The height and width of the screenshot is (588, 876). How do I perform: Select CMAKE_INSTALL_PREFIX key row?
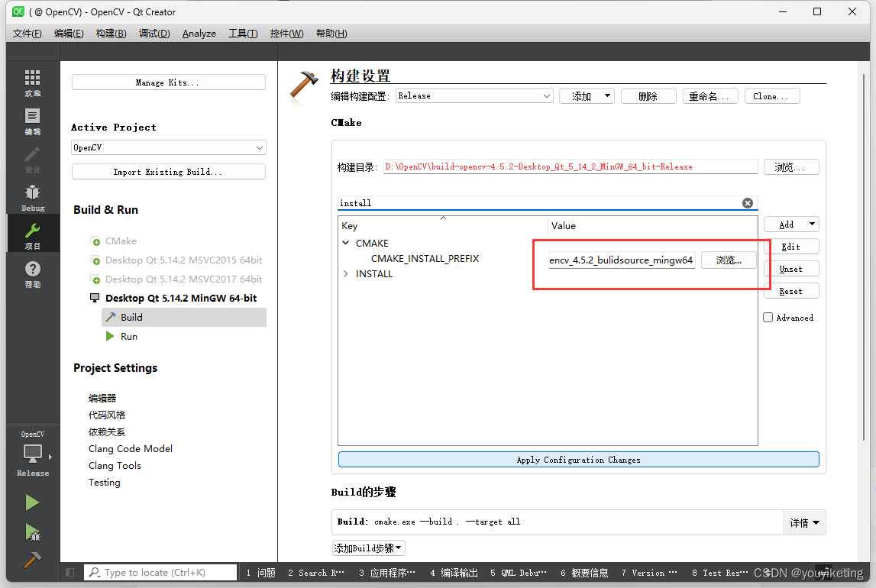pyautogui.click(x=425, y=259)
